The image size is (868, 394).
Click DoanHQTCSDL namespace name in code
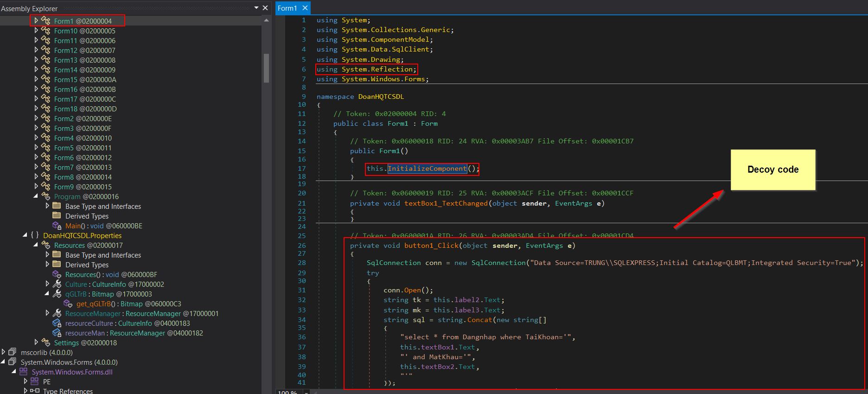(381, 97)
